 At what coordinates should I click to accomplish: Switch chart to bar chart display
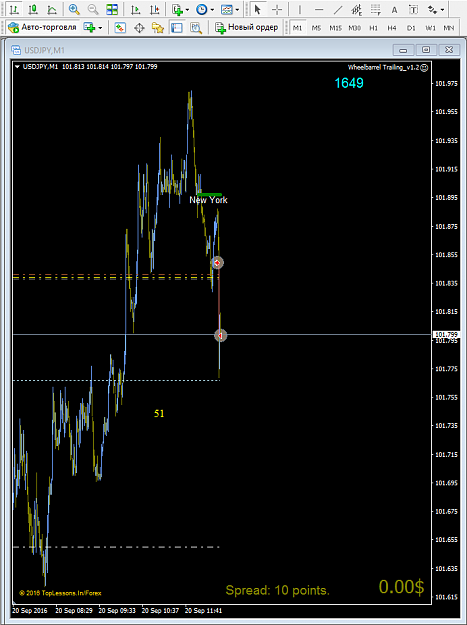coord(14,9)
